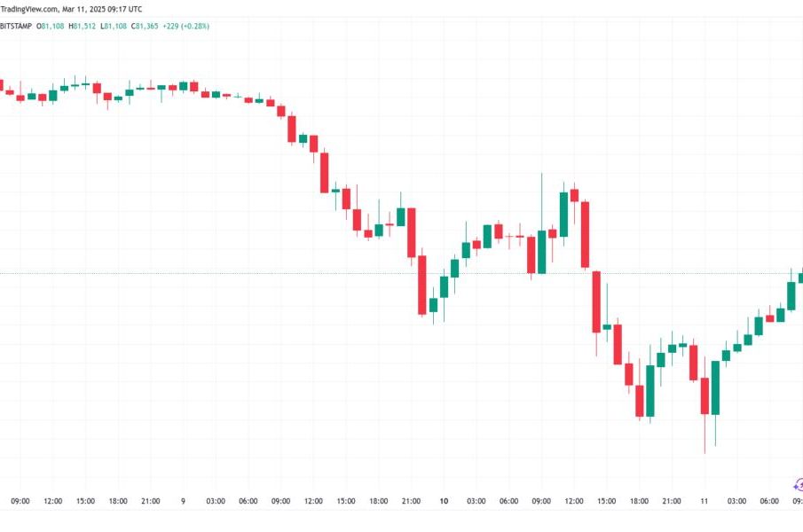The height and width of the screenshot is (532, 803).
Task: Click the 06:00 label after date 11
Action: click(769, 501)
